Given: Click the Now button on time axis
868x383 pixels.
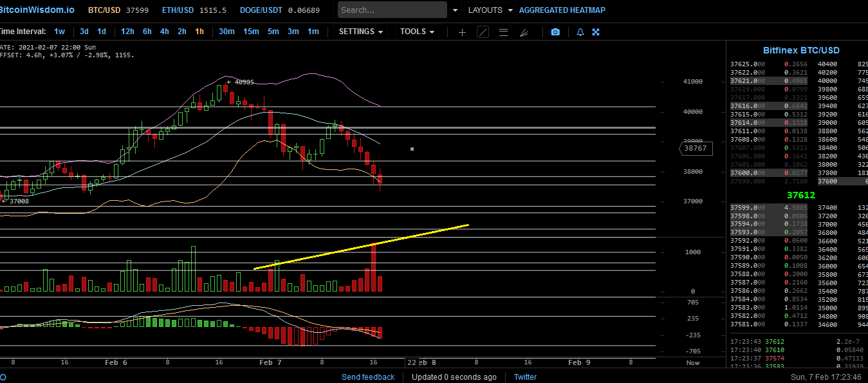Looking at the screenshot, I should tap(693, 363).
